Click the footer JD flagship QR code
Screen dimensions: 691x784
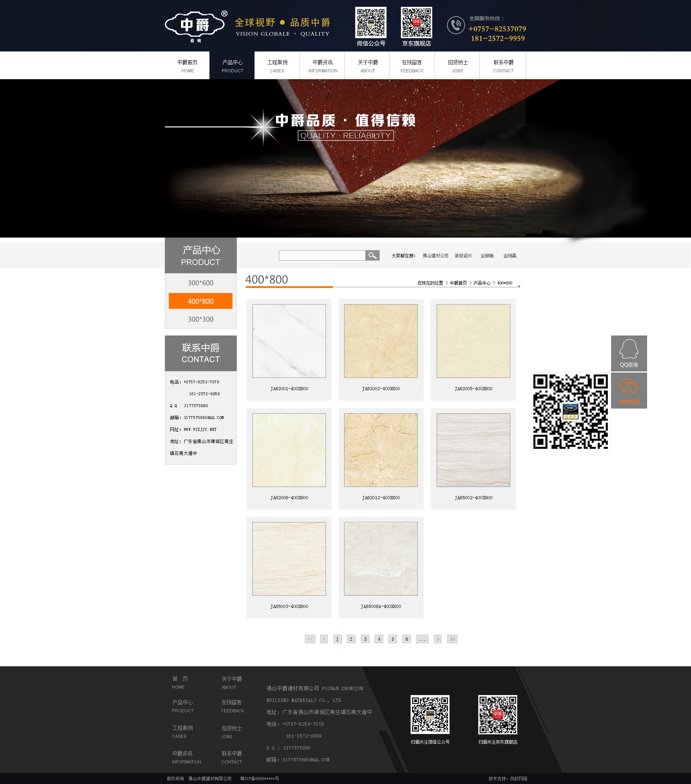(x=497, y=714)
